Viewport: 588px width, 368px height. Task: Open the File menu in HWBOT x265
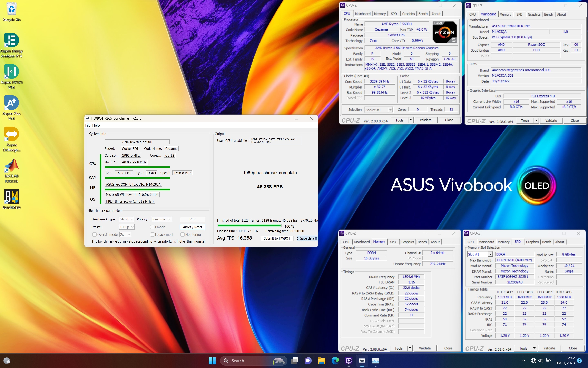click(x=88, y=125)
